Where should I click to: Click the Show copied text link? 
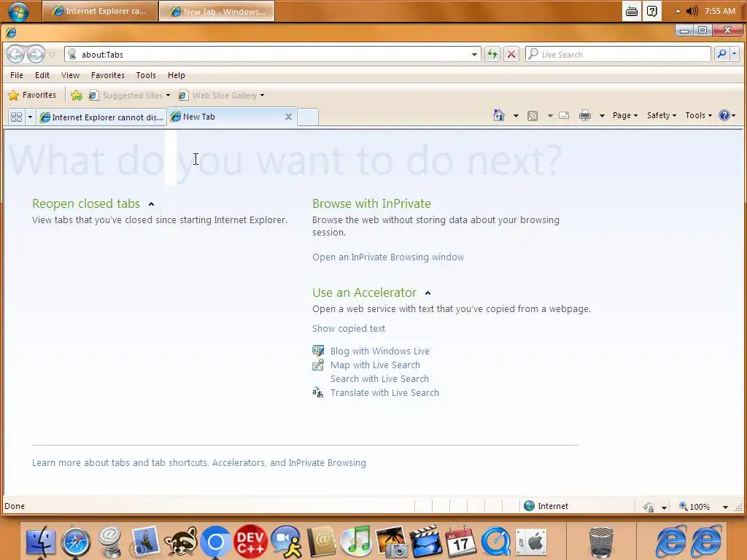[x=348, y=329]
